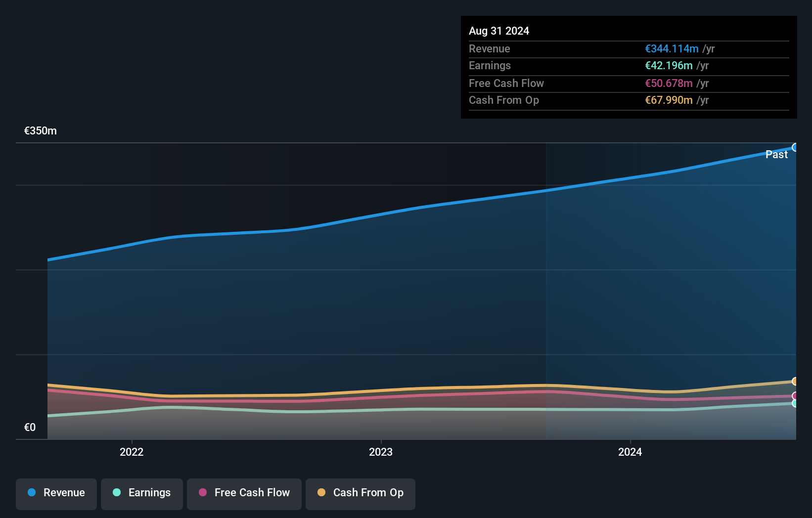Click the €350m y-axis label
Image resolution: width=812 pixels, height=518 pixels.
41,131
